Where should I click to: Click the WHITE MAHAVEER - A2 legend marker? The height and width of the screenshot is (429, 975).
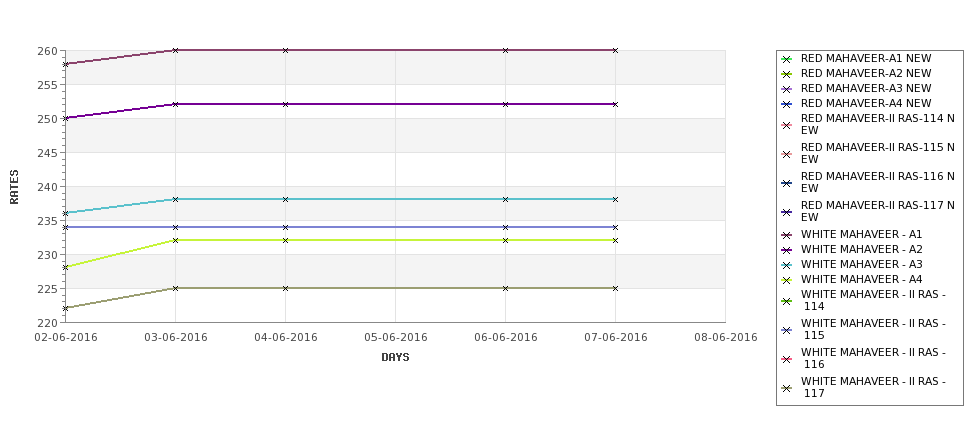coord(787,250)
